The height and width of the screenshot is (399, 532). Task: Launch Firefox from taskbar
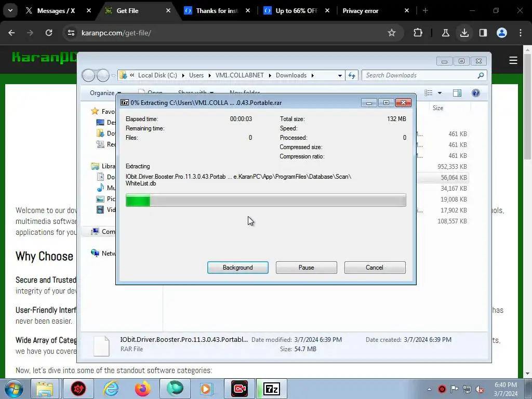coord(142,389)
